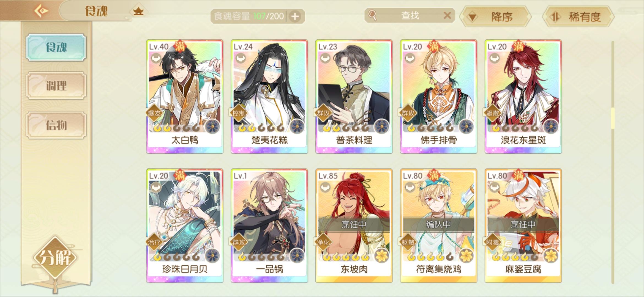
Task: Toggle the round lock icon on 佛手排骨
Action: 410,58
